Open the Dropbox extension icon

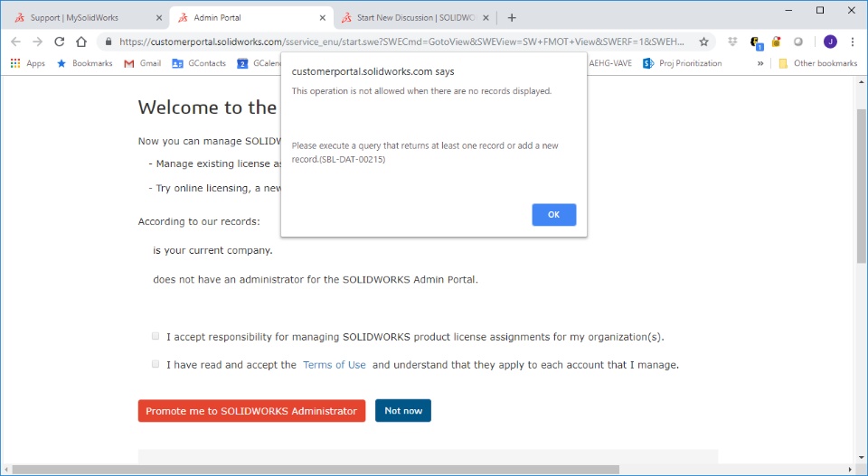tap(732, 42)
